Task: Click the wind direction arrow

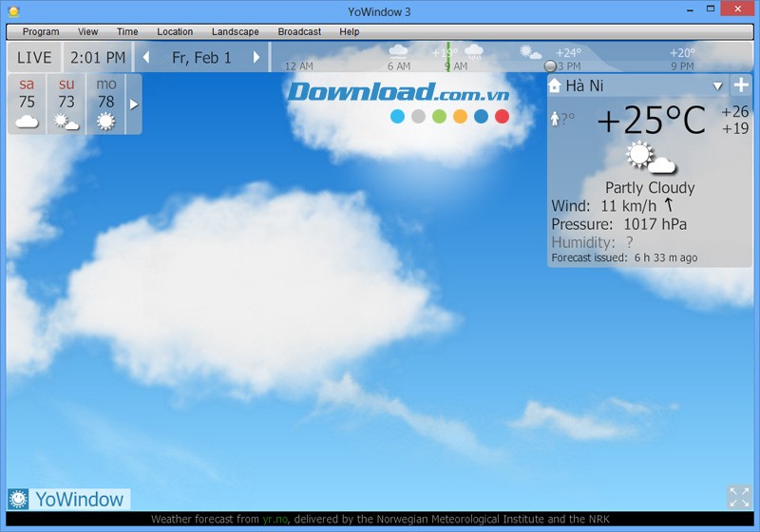Action: point(669,205)
